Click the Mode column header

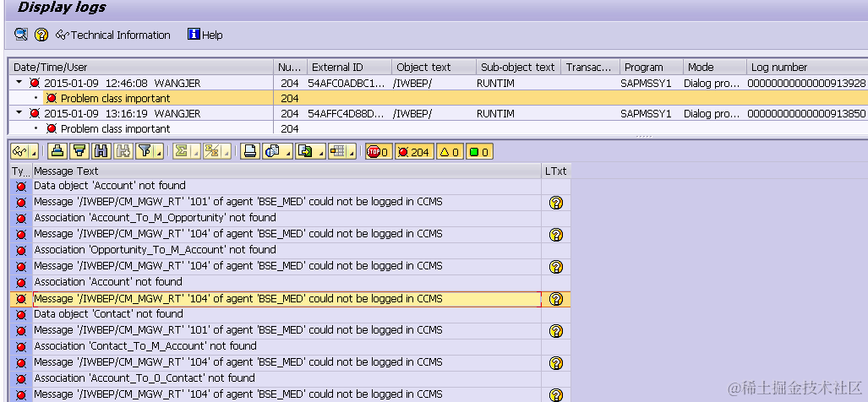click(x=715, y=67)
